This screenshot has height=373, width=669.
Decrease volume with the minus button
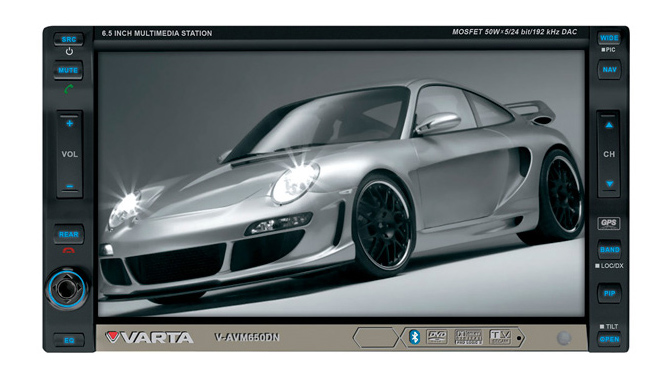pyautogui.click(x=70, y=186)
